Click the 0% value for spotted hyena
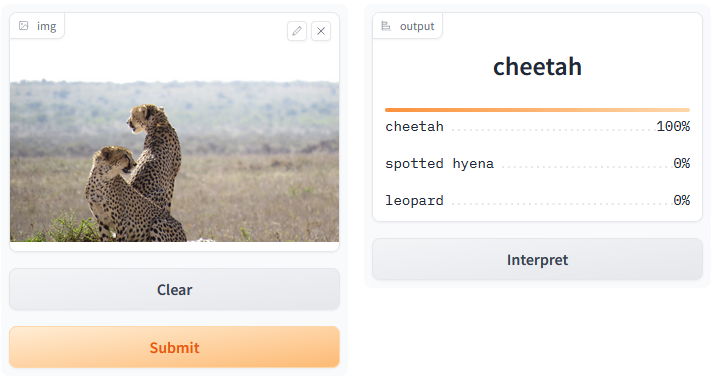 point(682,163)
